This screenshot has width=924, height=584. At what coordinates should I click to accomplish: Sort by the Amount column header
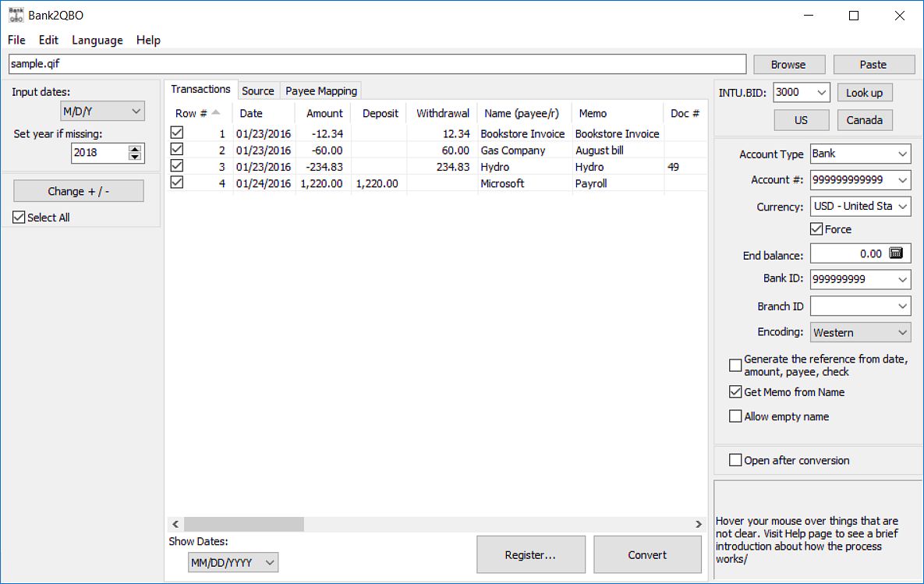323,113
